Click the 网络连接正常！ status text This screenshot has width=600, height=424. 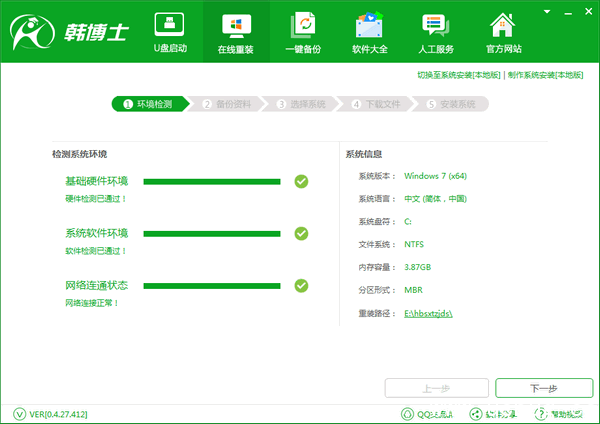click(x=92, y=303)
